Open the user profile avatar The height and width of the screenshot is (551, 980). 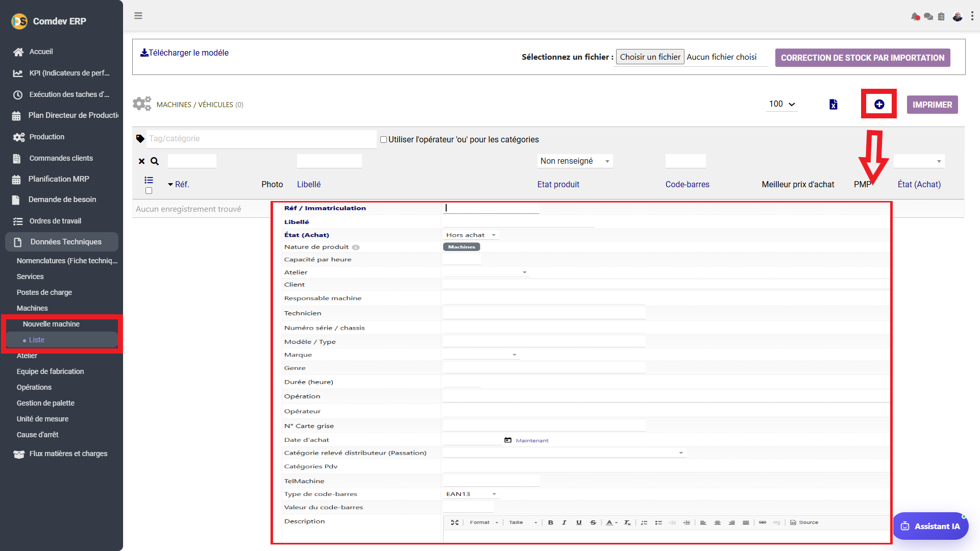coord(958,17)
